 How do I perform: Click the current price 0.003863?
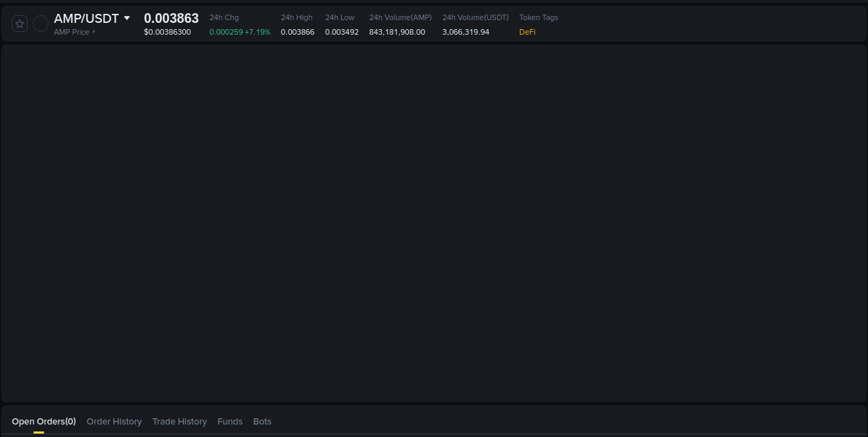click(x=171, y=18)
